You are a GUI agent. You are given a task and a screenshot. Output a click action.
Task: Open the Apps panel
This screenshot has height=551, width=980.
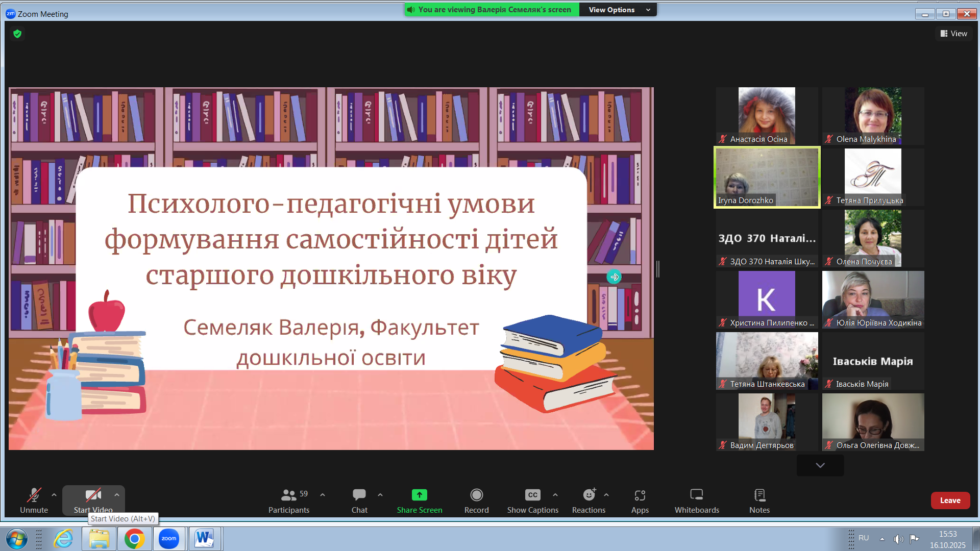[x=640, y=495]
